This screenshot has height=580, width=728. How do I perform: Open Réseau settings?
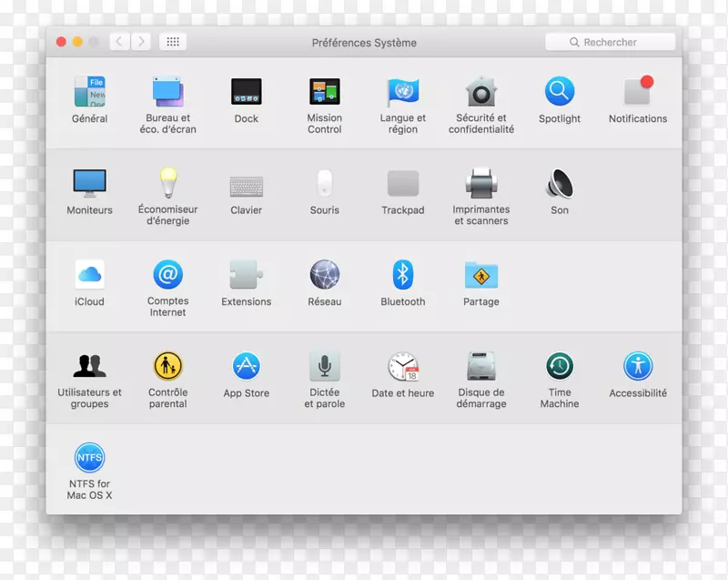325,276
